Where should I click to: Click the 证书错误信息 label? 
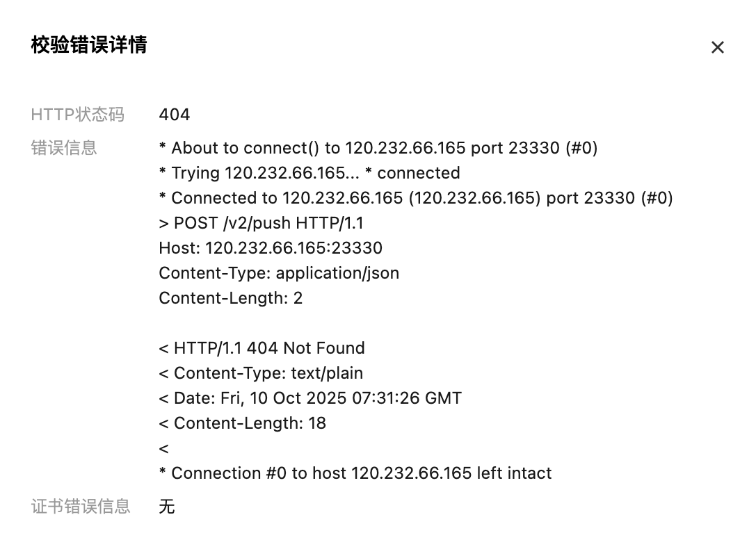click(x=81, y=507)
